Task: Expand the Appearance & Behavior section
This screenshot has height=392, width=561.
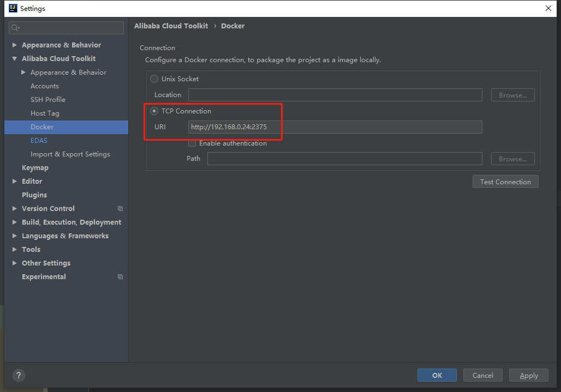Action: pyautogui.click(x=14, y=45)
